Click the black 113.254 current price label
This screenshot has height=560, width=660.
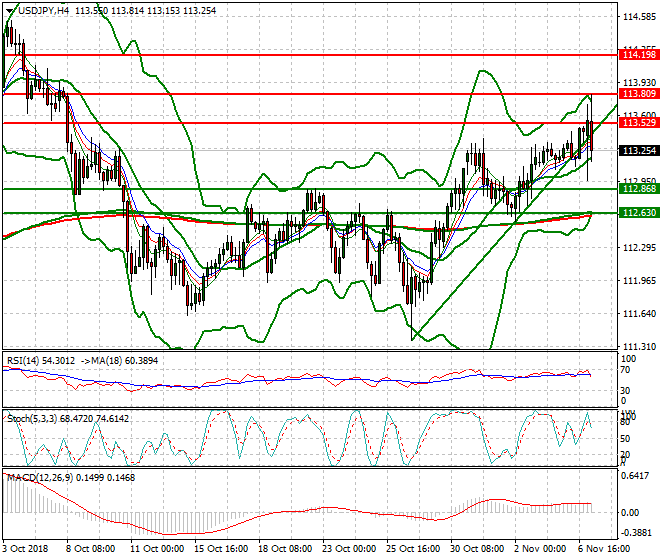[x=639, y=150]
